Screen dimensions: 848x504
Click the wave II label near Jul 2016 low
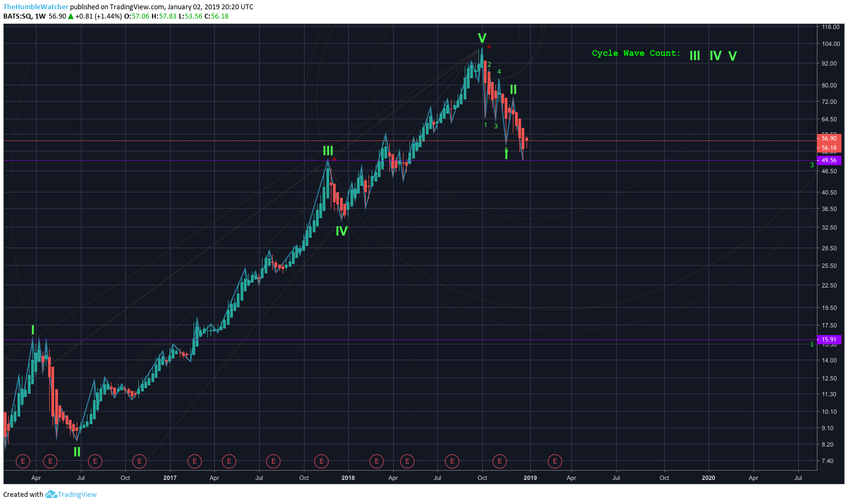click(x=77, y=452)
